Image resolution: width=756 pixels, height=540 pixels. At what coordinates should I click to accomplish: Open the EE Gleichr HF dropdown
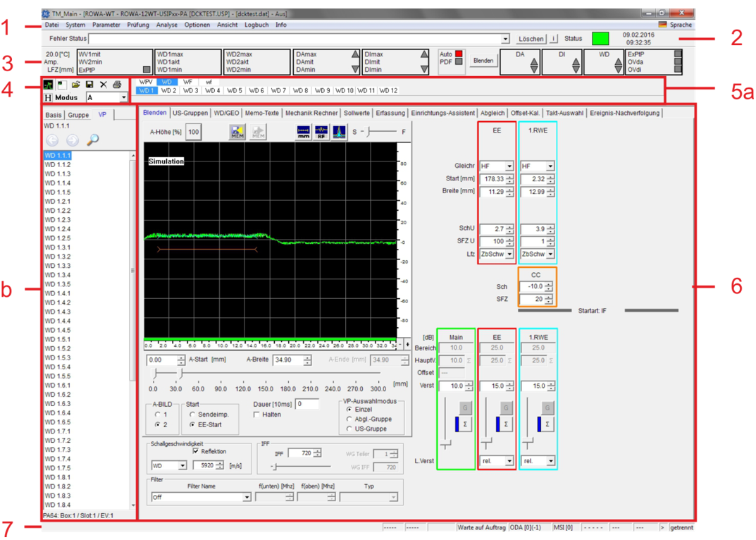(509, 166)
